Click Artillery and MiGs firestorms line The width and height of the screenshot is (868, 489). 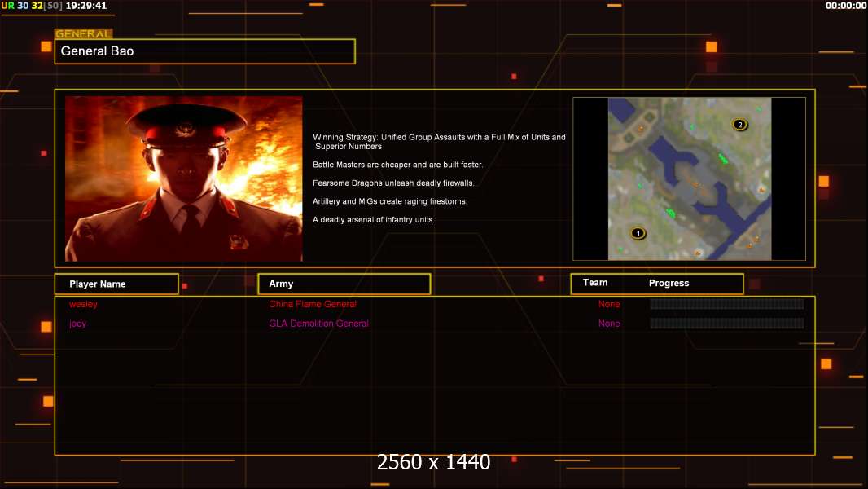(x=390, y=201)
